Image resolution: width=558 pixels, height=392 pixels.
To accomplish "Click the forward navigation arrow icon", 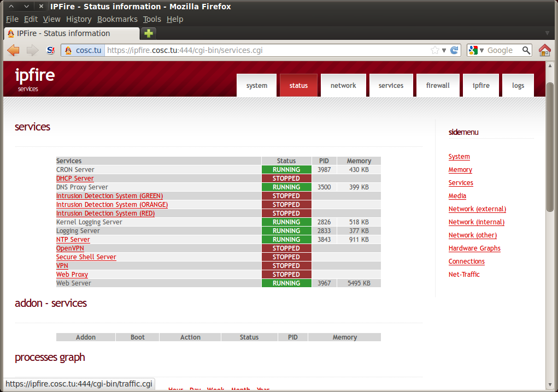I will pos(32,50).
